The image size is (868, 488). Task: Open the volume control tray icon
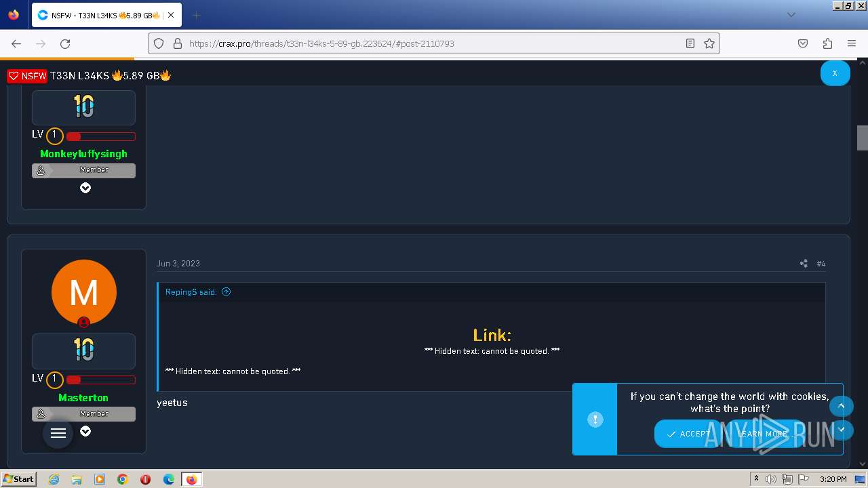pyautogui.click(x=772, y=479)
